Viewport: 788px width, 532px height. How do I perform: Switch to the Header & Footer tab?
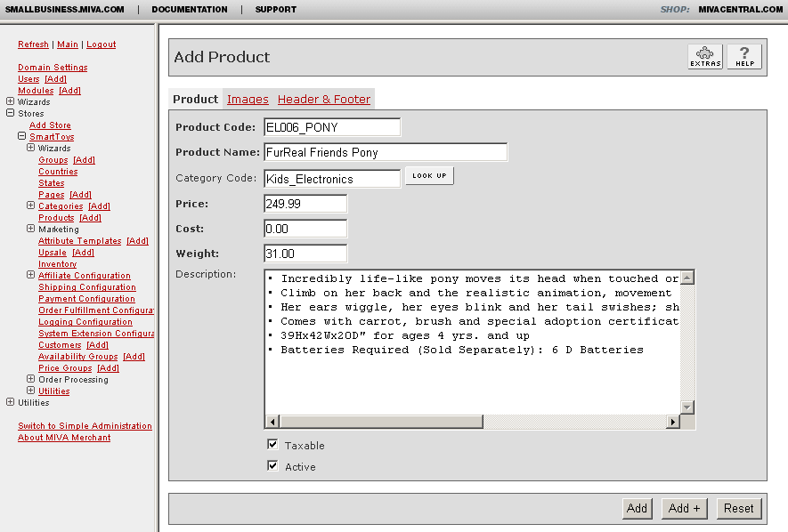pos(324,100)
